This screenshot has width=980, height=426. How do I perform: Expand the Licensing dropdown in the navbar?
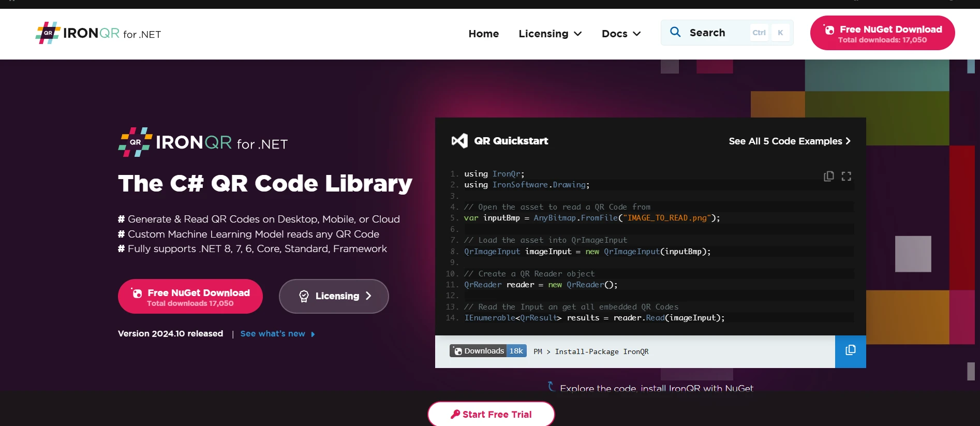coord(550,34)
